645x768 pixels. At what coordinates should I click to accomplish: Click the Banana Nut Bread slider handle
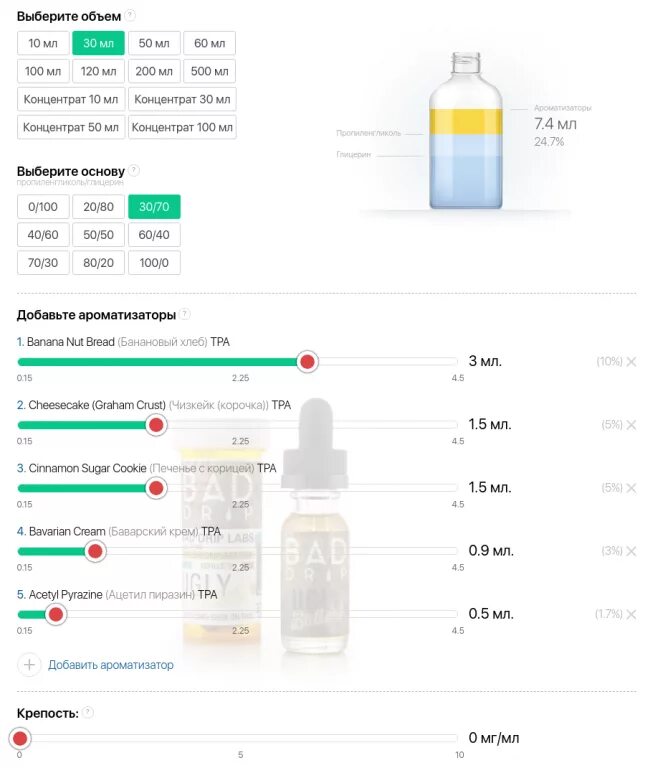tap(307, 362)
